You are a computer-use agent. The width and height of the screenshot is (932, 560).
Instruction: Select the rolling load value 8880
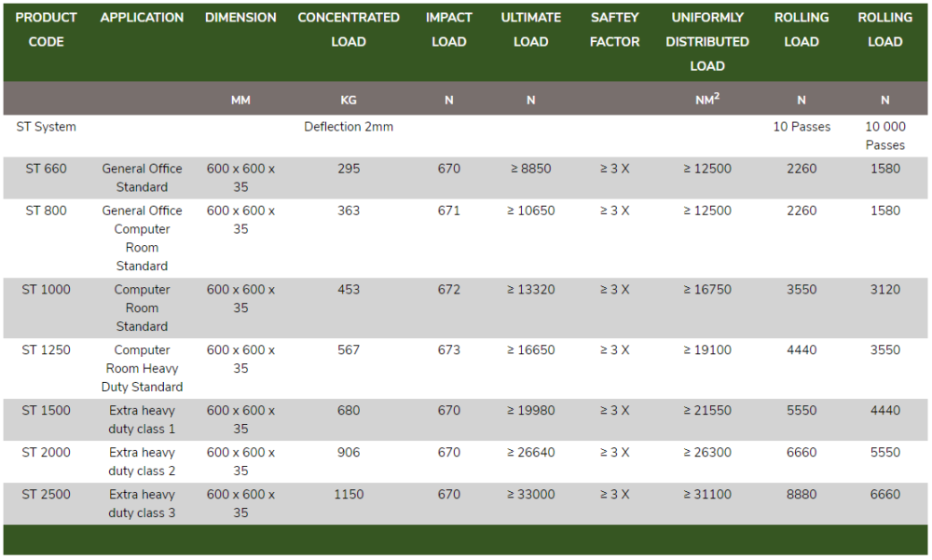[x=801, y=495]
